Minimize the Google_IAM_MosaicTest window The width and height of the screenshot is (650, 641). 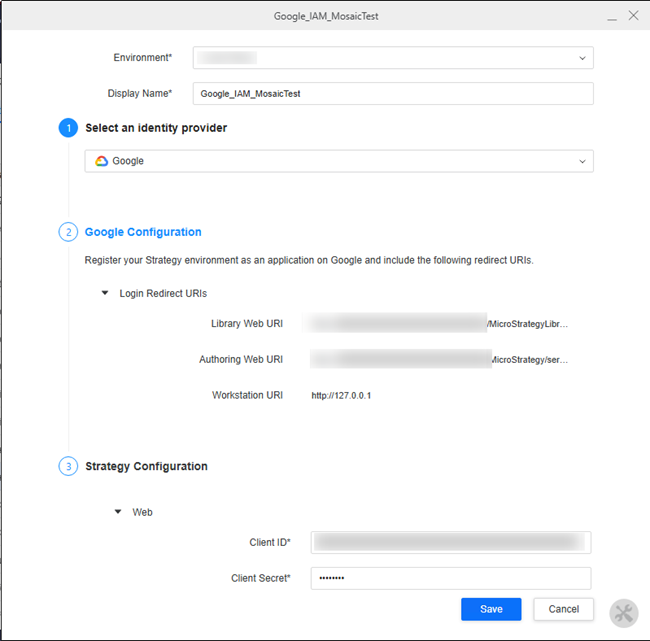coord(609,16)
